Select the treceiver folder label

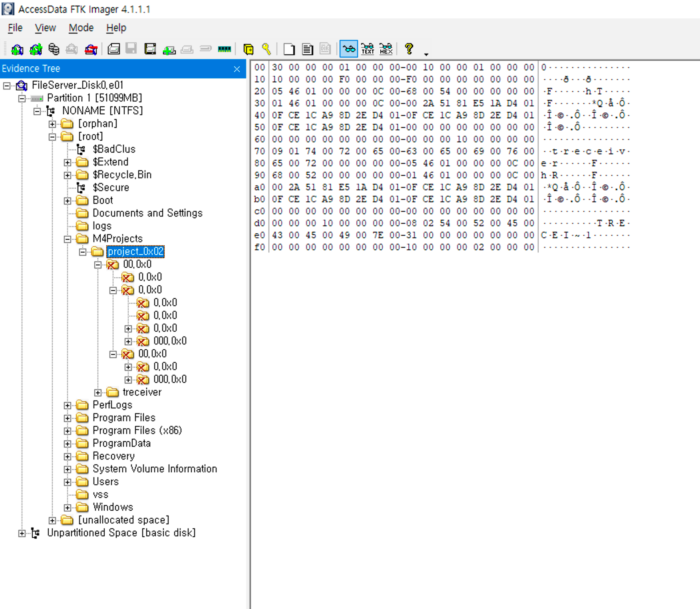click(x=142, y=392)
